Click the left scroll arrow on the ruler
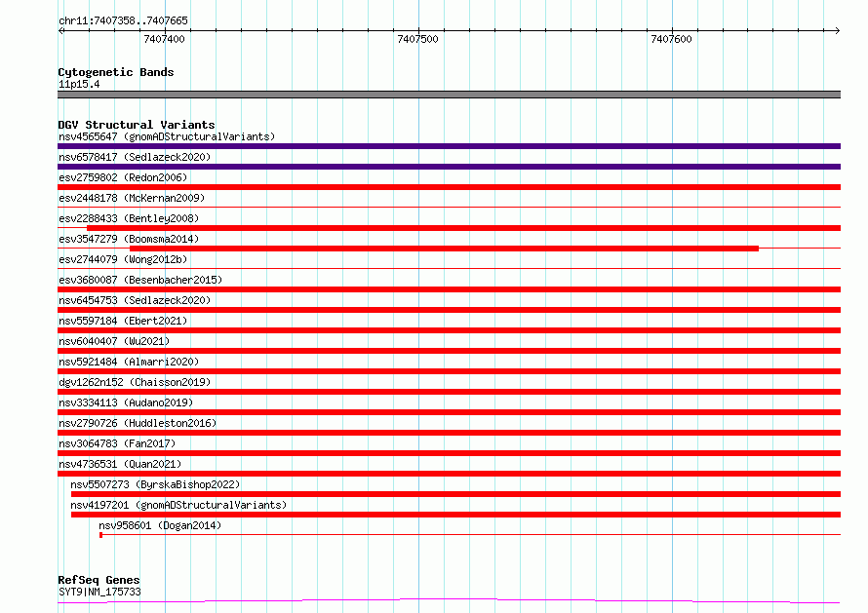 tap(60, 30)
